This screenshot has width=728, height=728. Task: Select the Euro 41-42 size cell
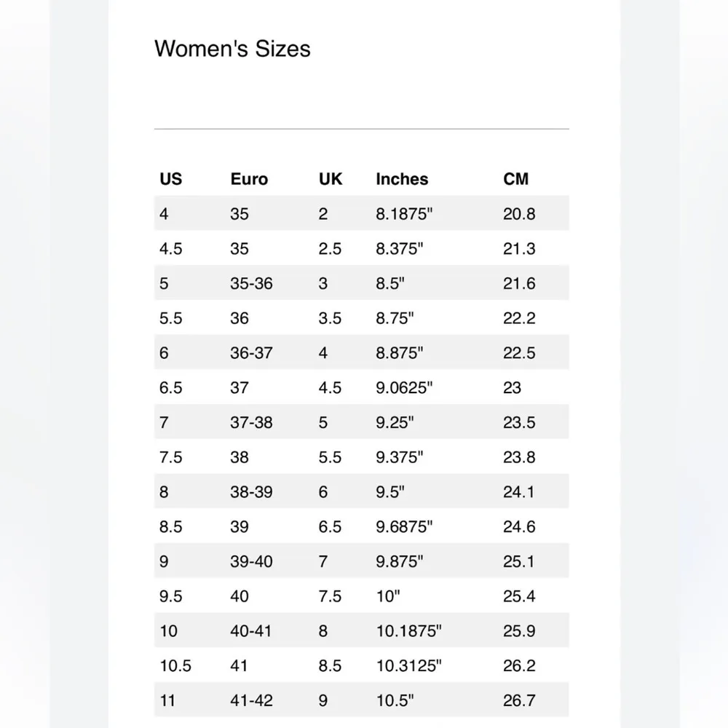click(251, 700)
